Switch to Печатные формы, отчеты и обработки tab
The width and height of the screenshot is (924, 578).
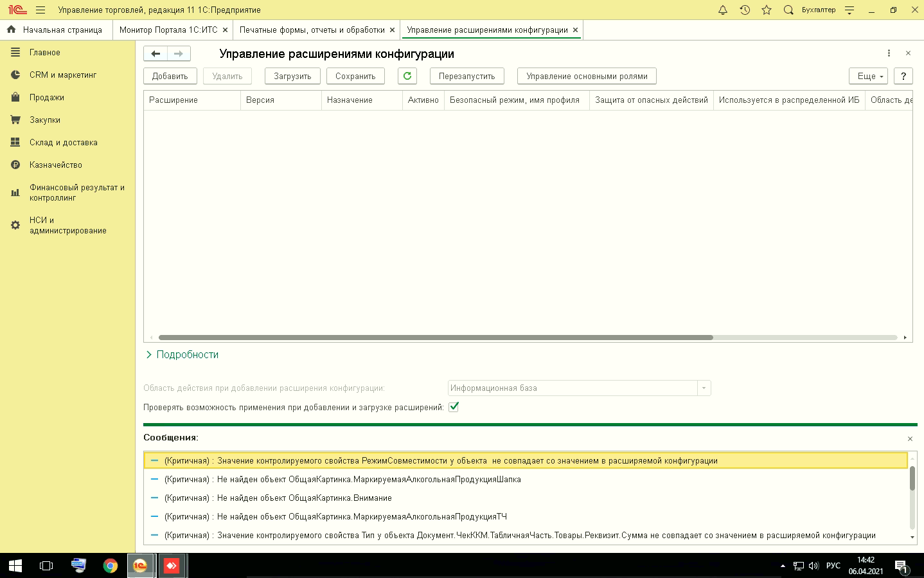pos(312,30)
